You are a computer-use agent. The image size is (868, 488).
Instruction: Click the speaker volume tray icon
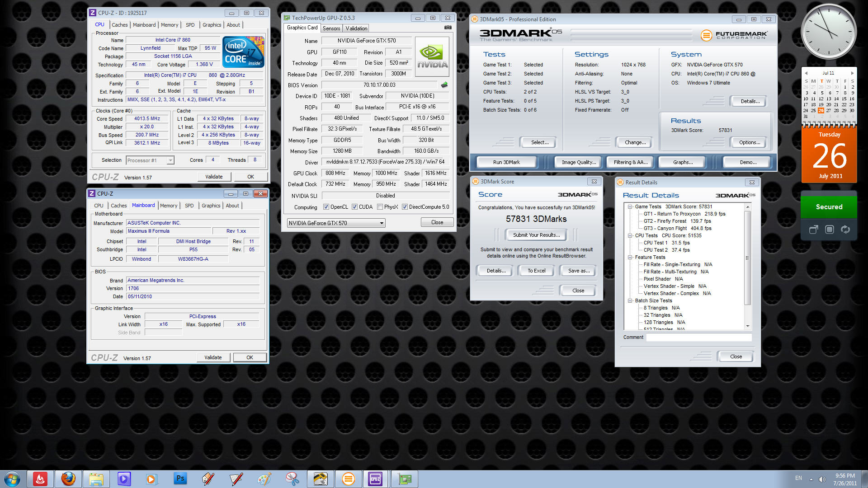[x=822, y=479]
